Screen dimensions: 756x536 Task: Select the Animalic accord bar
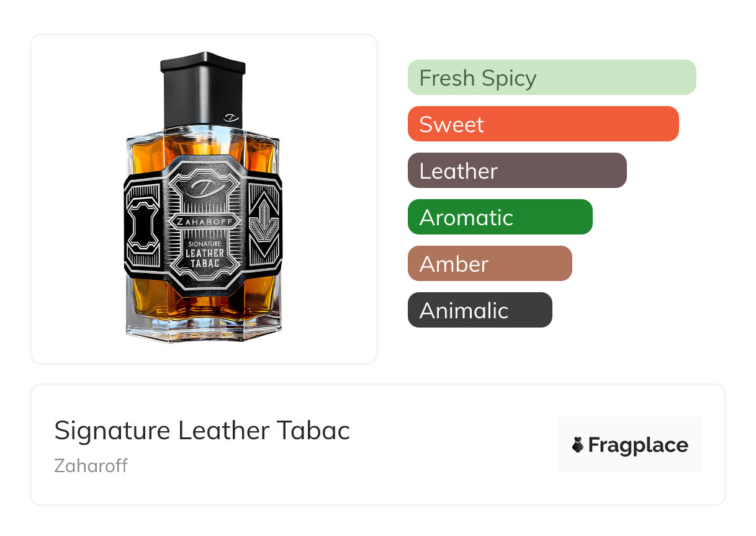[x=480, y=310]
